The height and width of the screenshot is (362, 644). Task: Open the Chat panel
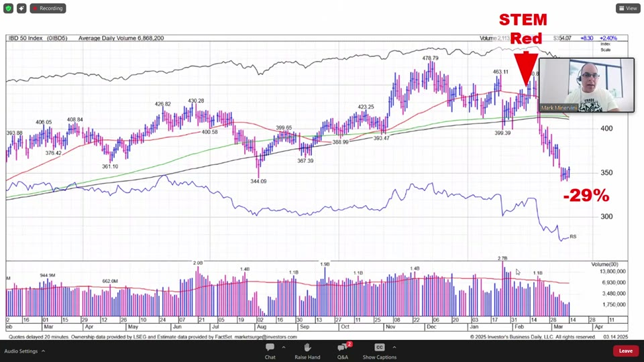click(x=270, y=351)
